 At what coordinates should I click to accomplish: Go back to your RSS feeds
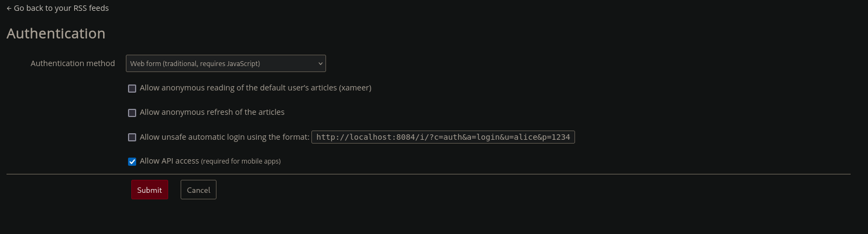[x=58, y=8]
